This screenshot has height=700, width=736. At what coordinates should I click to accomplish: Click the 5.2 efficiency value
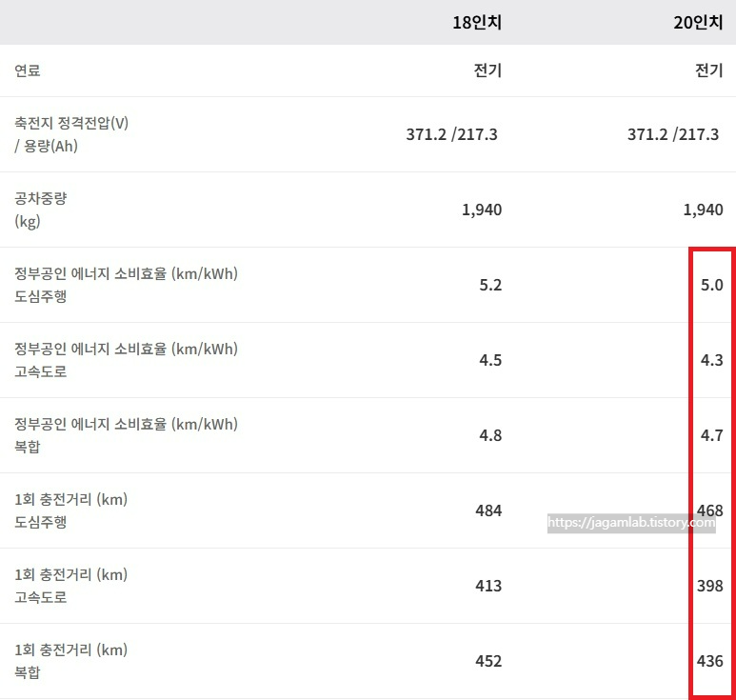[490, 285]
